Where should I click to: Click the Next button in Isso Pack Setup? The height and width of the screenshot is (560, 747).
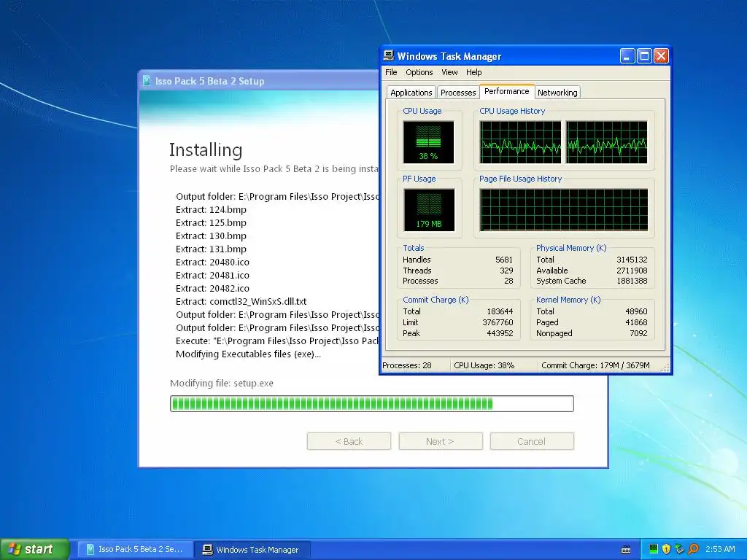tap(440, 441)
